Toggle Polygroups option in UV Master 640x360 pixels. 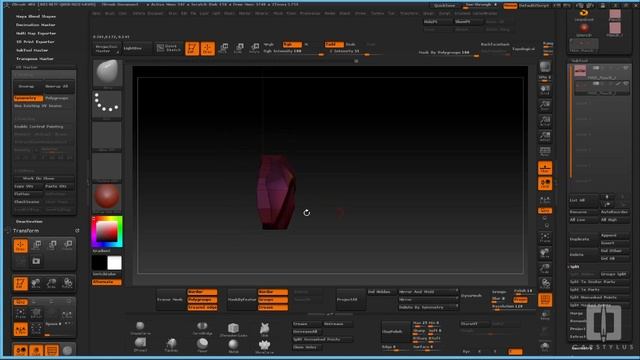[57, 98]
